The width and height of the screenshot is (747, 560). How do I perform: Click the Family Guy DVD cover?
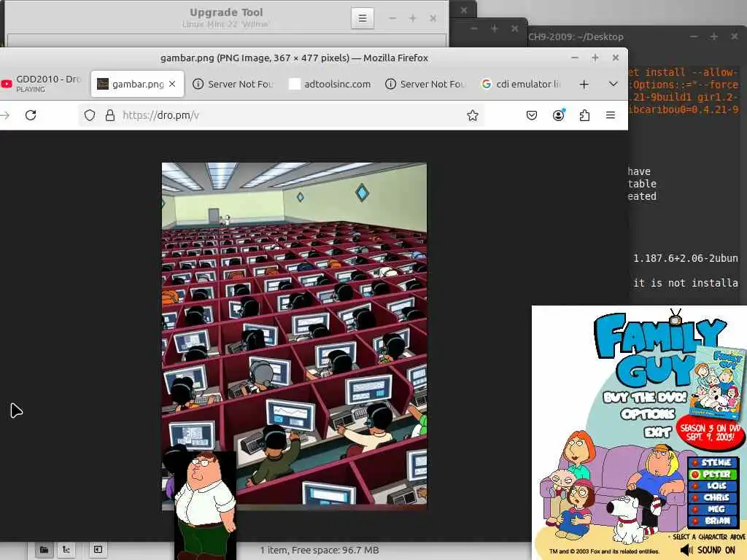click(x=716, y=384)
